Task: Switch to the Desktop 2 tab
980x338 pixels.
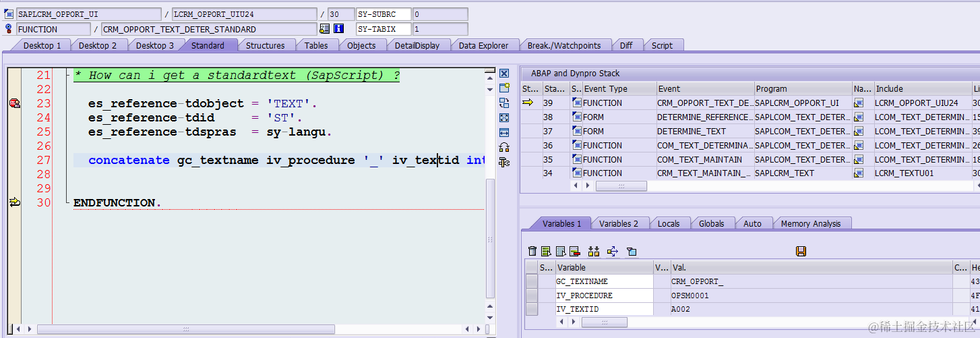Action: [98, 45]
